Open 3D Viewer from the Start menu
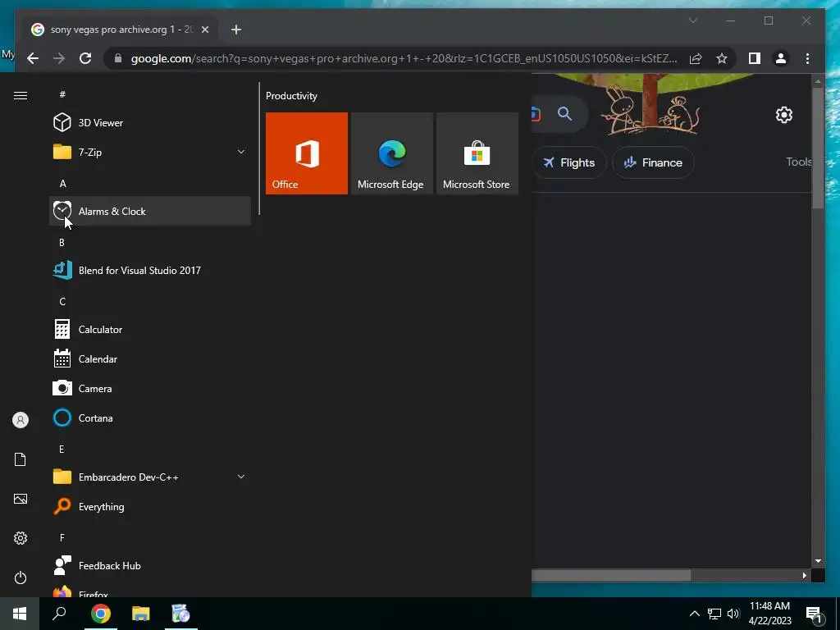Screen dimensions: 840x630 coord(150,123)
